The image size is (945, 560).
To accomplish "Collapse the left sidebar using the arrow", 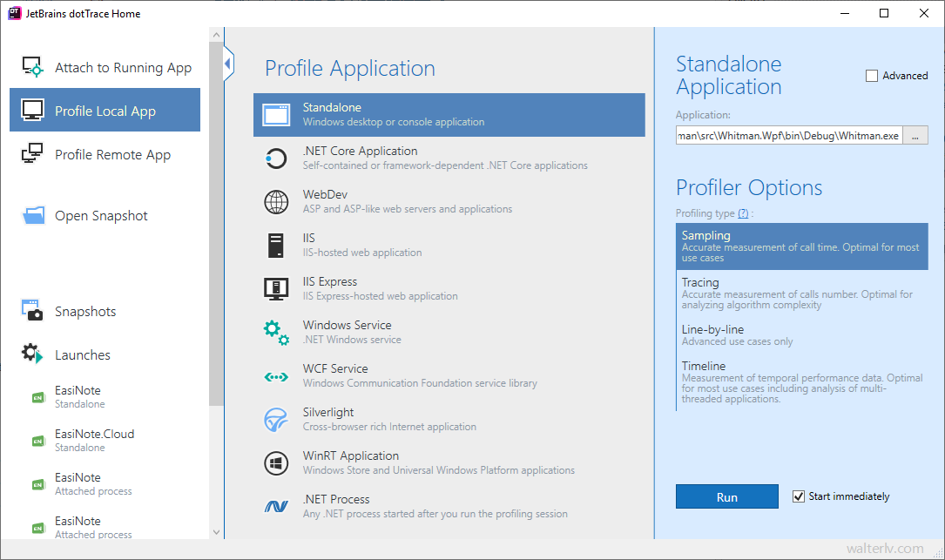I will coord(228,64).
